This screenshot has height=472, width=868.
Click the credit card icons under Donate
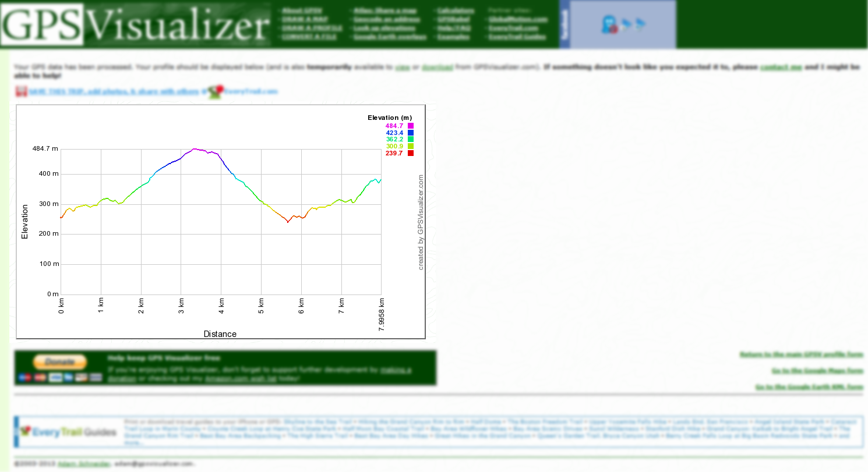coord(60,377)
